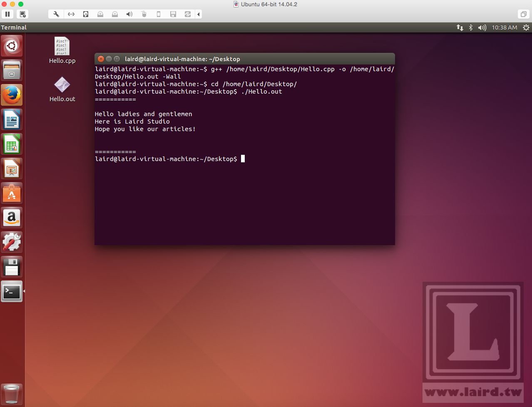Click the Terminal menu in the top panel
This screenshot has height=407, width=532.
point(14,27)
